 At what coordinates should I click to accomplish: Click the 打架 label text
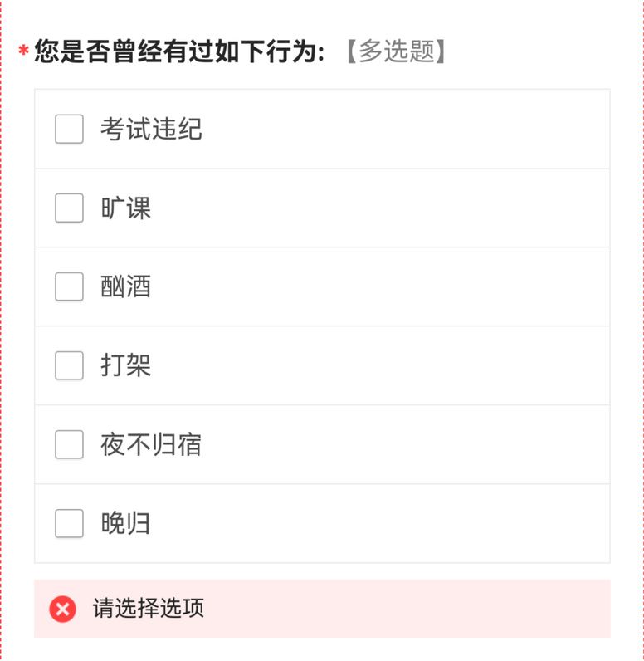coord(126,365)
